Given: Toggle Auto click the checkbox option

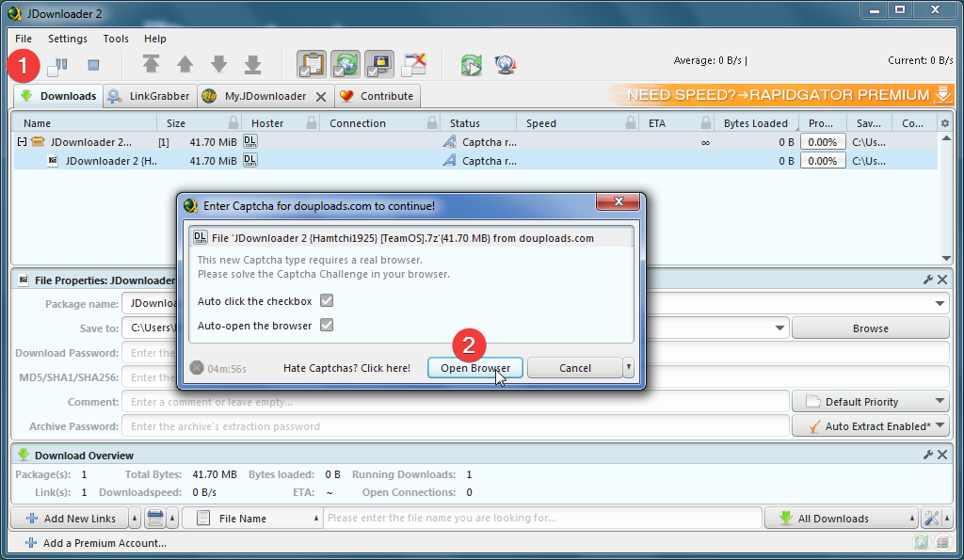Looking at the screenshot, I should coord(327,300).
